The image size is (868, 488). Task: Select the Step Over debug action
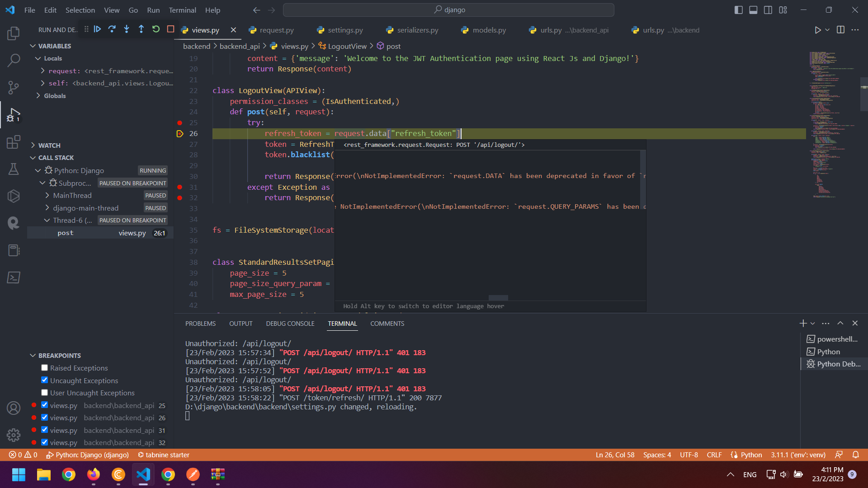click(112, 29)
